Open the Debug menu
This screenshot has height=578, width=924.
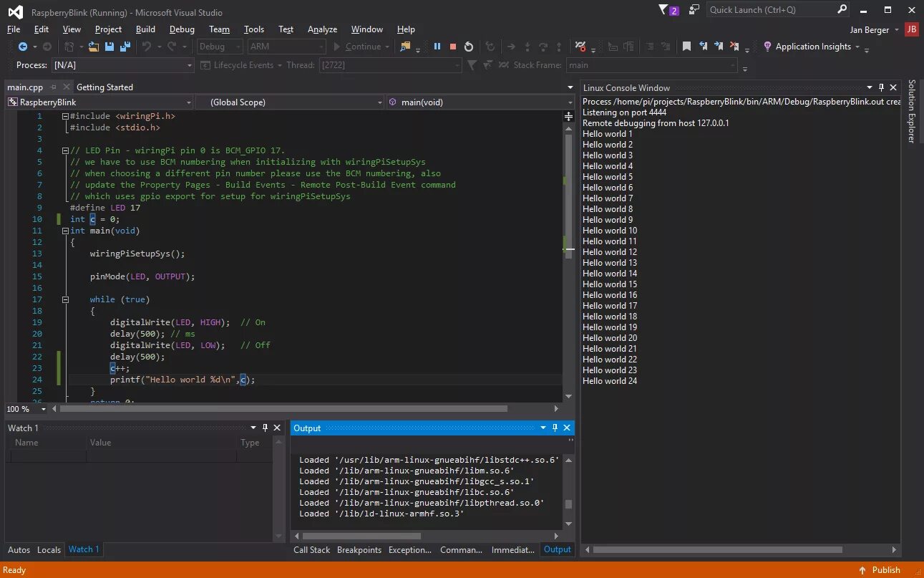(x=181, y=29)
